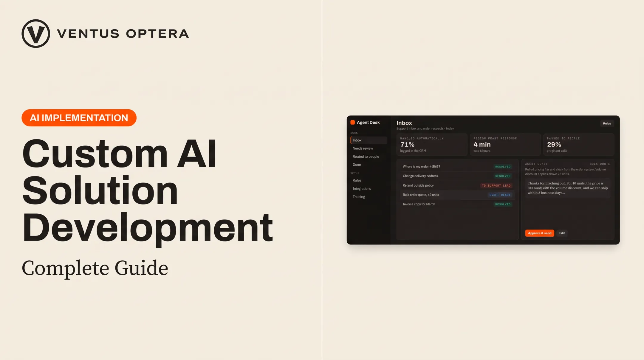Click the Ventus Optera circular V logo
This screenshot has height=360, width=644.
36,33
